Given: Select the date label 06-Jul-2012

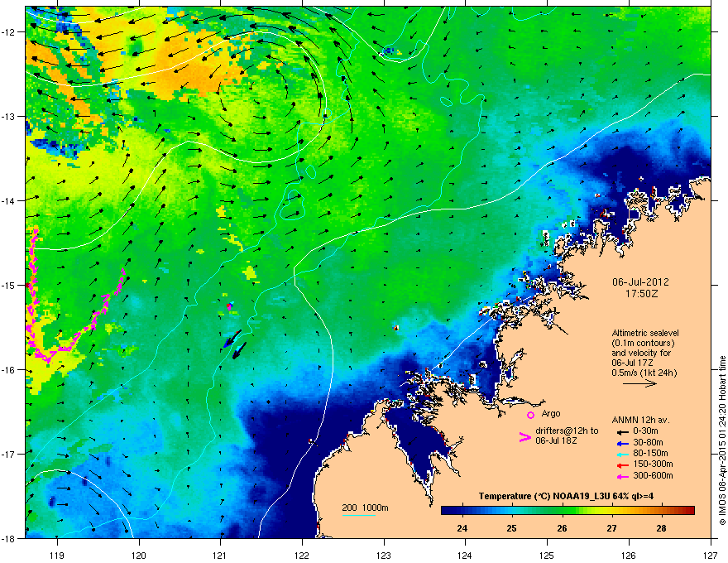Looking at the screenshot, I should (x=640, y=282).
